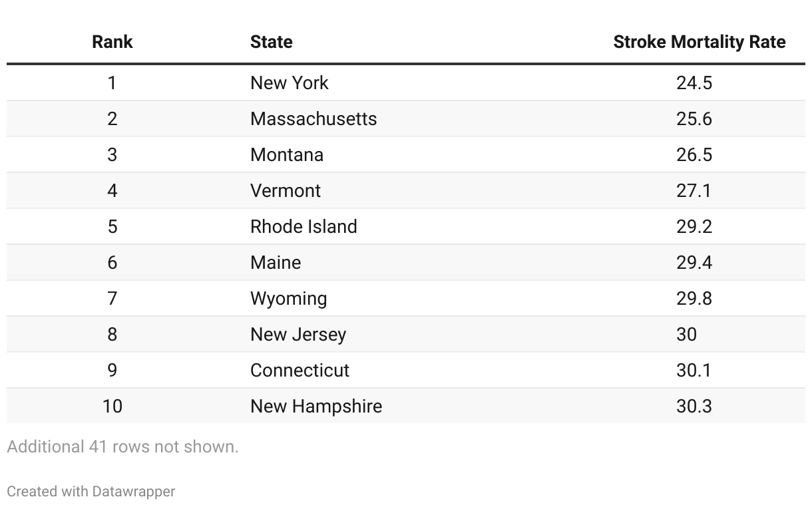Viewport: 812px width, 507px height.
Task: Click the State column header
Action: [271, 42]
